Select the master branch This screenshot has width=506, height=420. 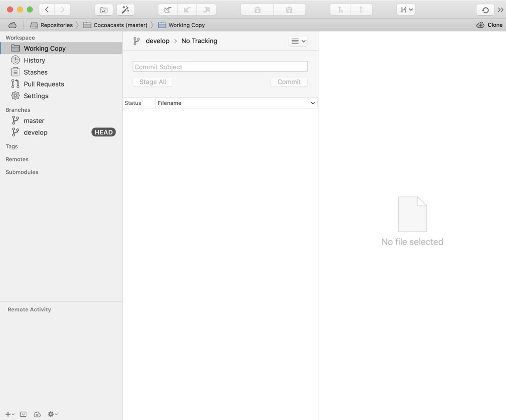[x=34, y=121]
